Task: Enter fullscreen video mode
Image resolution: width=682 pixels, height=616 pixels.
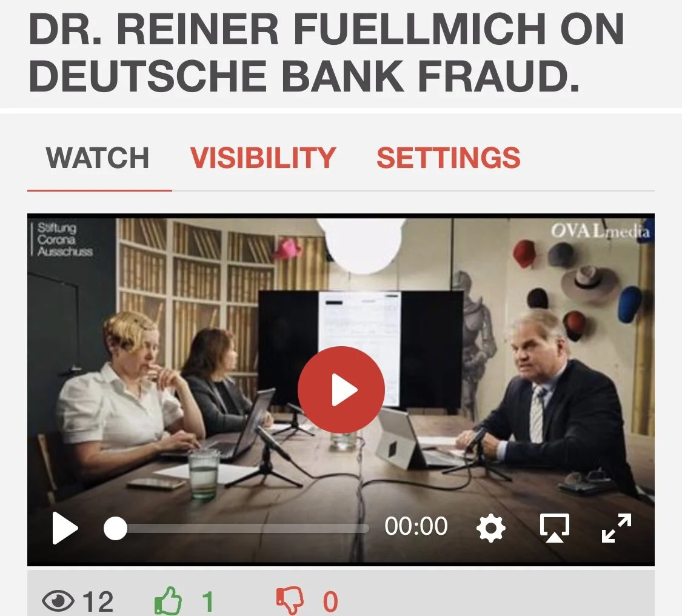Action: point(617,528)
